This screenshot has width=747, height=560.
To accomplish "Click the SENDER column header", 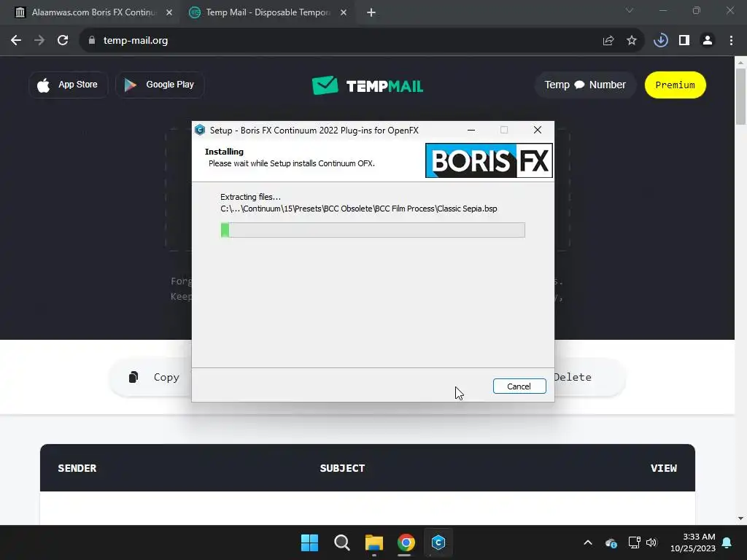I will (x=77, y=468).
